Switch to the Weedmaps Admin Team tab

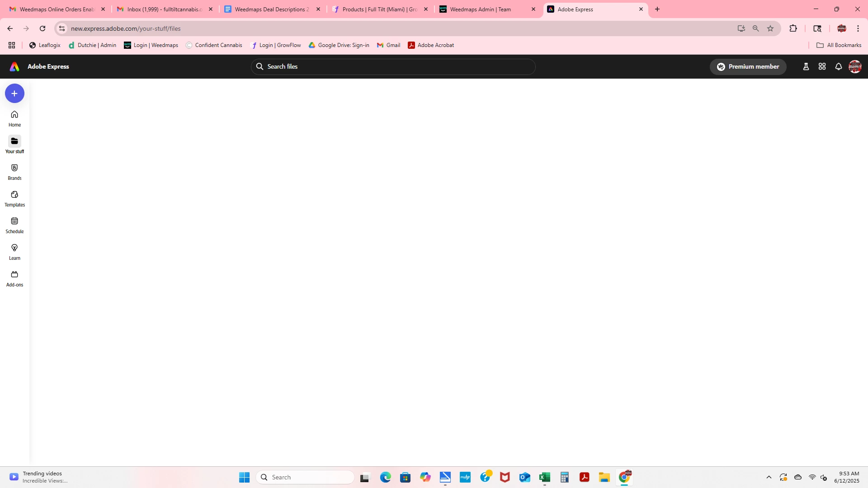coord(481,9)
